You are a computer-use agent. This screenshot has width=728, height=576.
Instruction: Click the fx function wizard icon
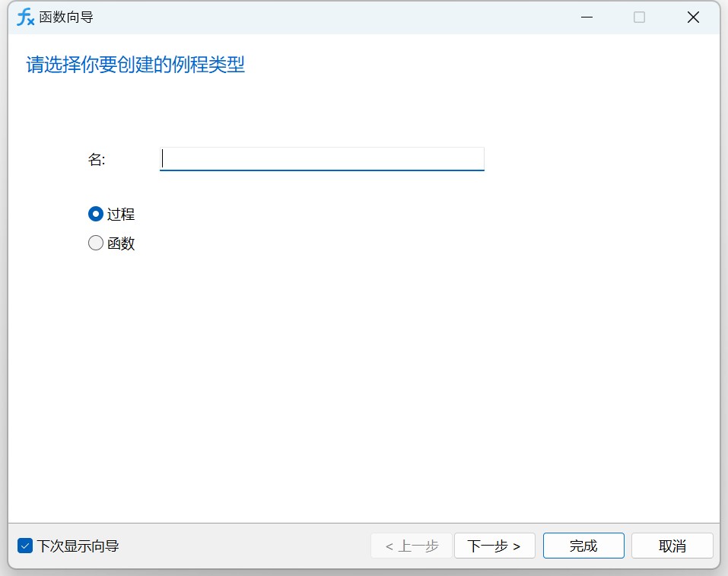(26, 18)
